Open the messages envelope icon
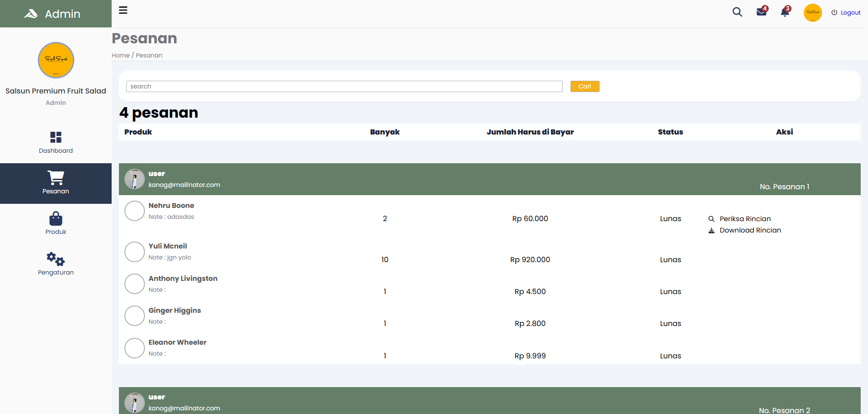 761,12
